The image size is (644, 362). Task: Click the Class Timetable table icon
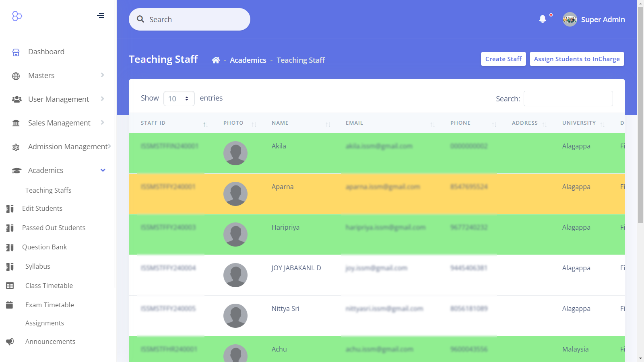click(10, 286)
